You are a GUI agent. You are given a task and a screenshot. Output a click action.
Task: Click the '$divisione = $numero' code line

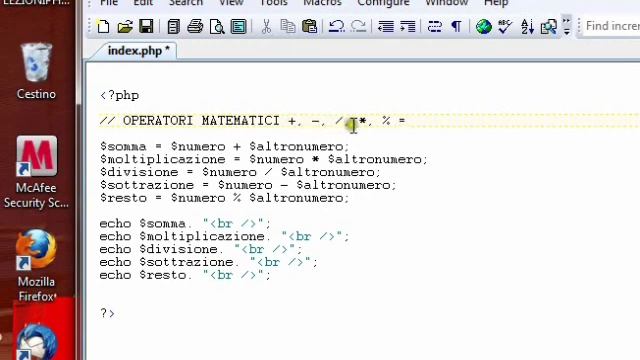tap(240, 172)
